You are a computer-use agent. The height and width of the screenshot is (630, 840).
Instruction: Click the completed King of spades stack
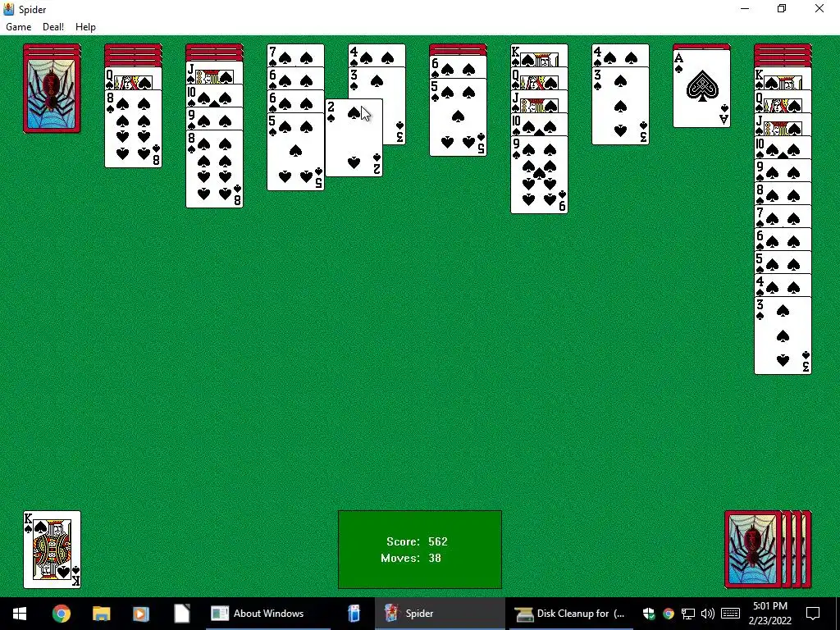click(x=52, y=550)
